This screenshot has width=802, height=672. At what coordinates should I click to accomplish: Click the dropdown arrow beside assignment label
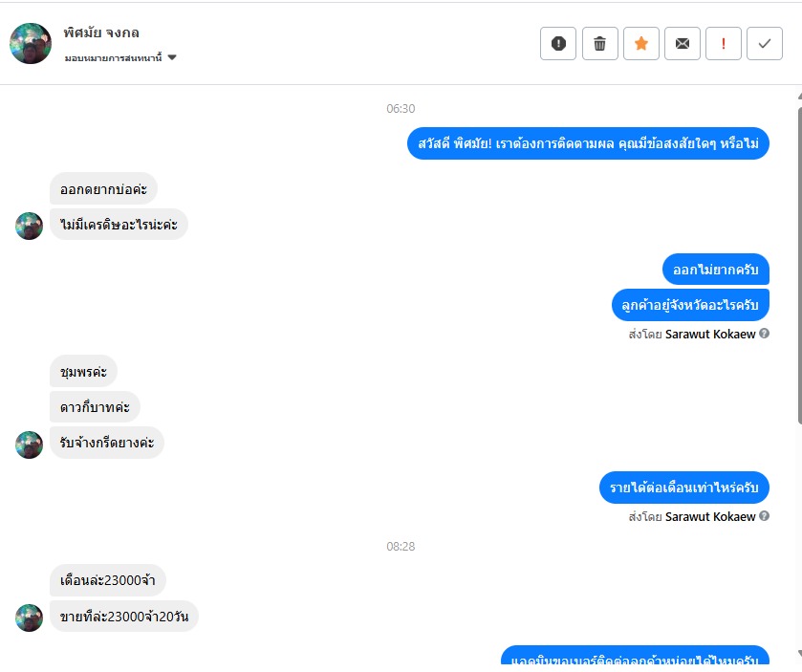pos(172,57)
